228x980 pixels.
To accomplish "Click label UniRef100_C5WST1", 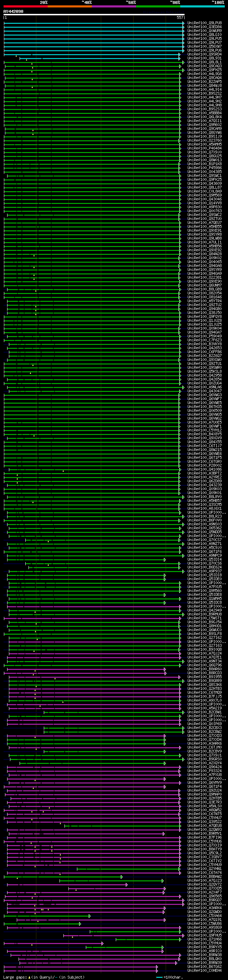I will [204, 618].
